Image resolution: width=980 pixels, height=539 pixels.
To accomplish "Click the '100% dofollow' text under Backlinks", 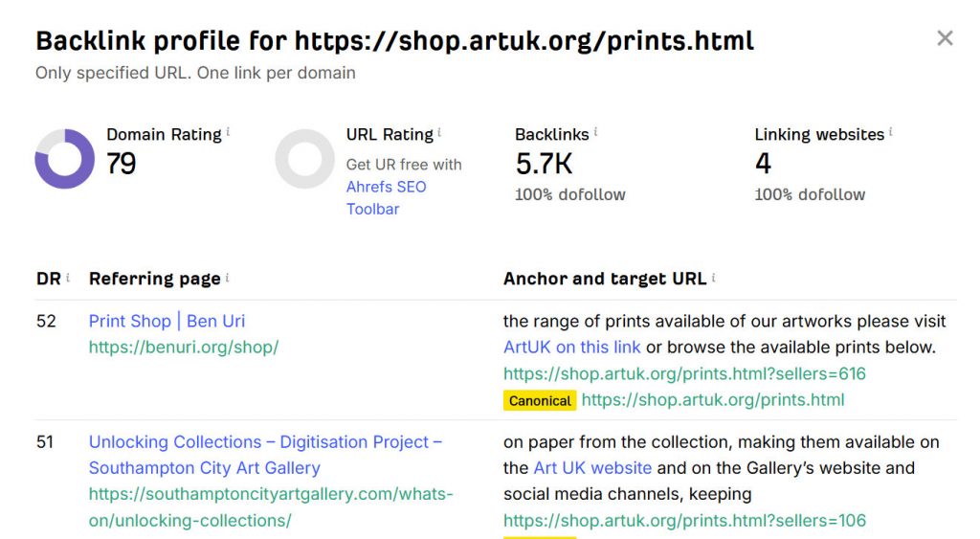I will point(570,194).
